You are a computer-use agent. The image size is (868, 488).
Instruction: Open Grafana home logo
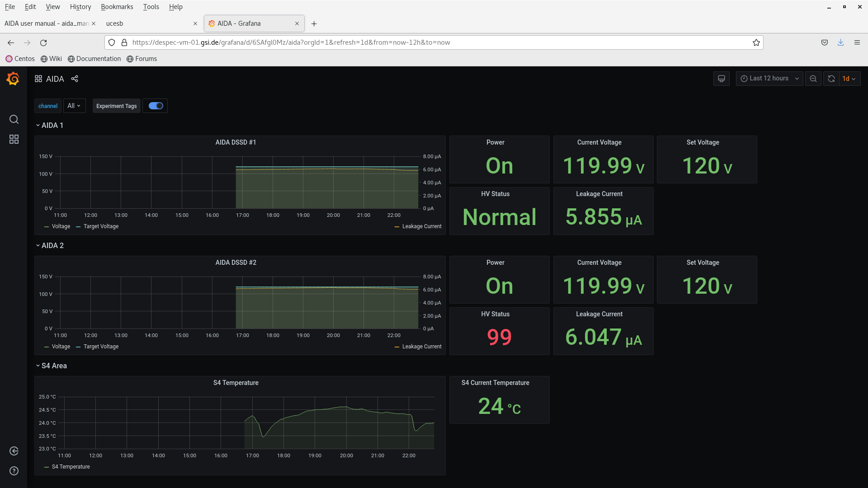click(x=13, y=79)
